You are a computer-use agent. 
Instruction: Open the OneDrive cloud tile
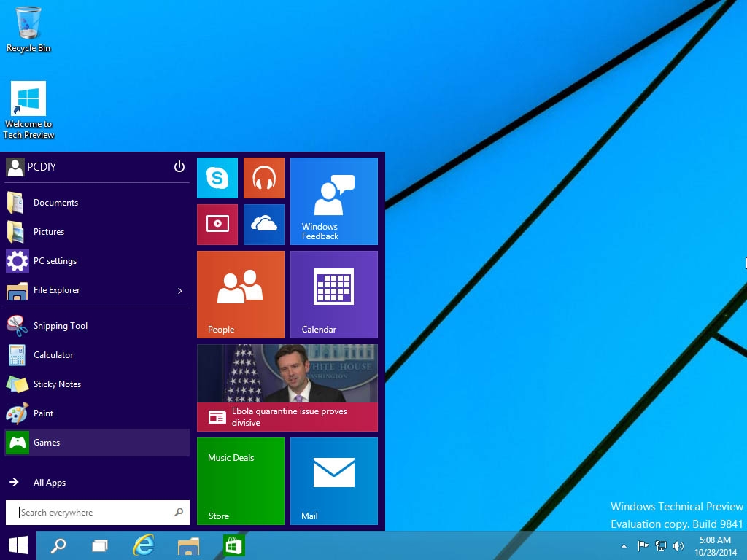(x=264, y=225)
